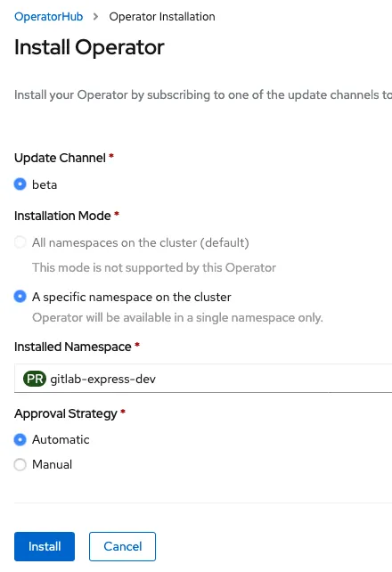Click the breadcrumb chevron separator icon
The height and width of the screenshot is (572, 392).
95,17
